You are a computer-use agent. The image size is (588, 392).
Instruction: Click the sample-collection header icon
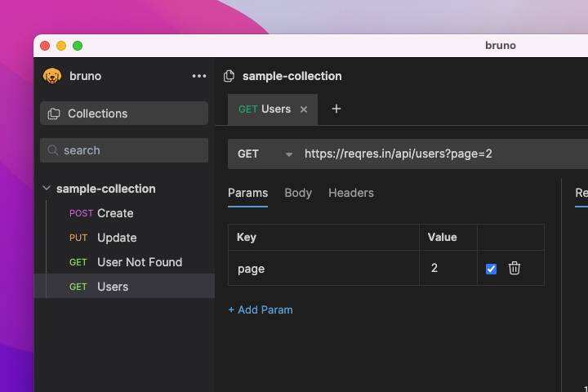pyautogui.click(x=229, y=76)
